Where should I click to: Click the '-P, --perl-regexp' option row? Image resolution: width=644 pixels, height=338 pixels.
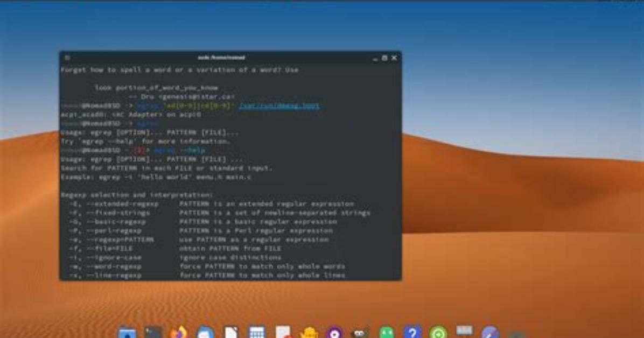point(201,231)
